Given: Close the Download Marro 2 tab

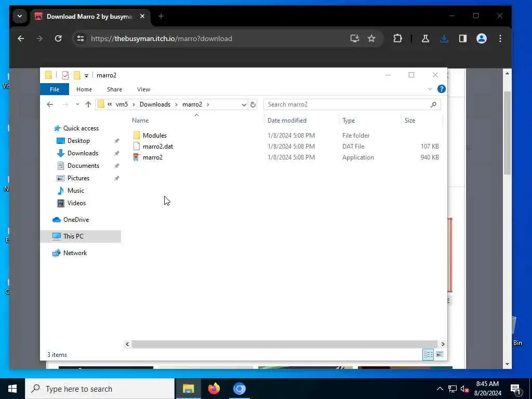Looking at the screenshot, I should (x=142, y=16).
